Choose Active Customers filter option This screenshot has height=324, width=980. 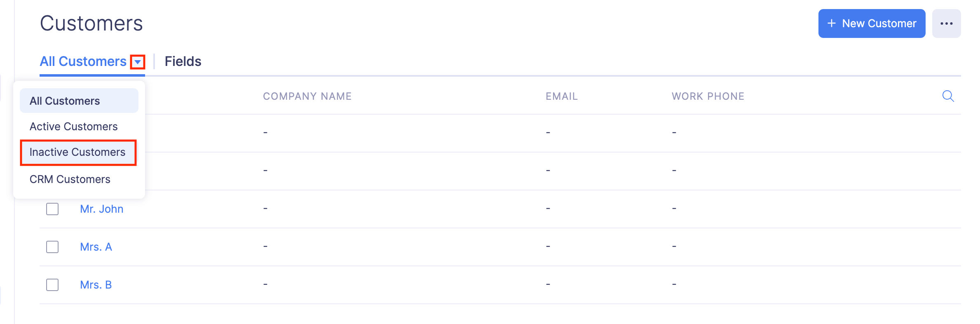click(74, 127)
